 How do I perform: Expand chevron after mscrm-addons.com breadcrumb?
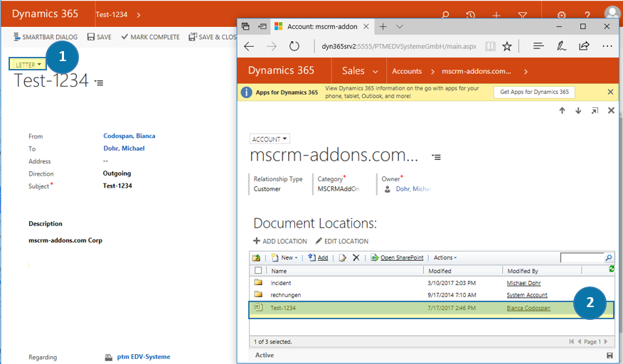click(x=526, y=72)
